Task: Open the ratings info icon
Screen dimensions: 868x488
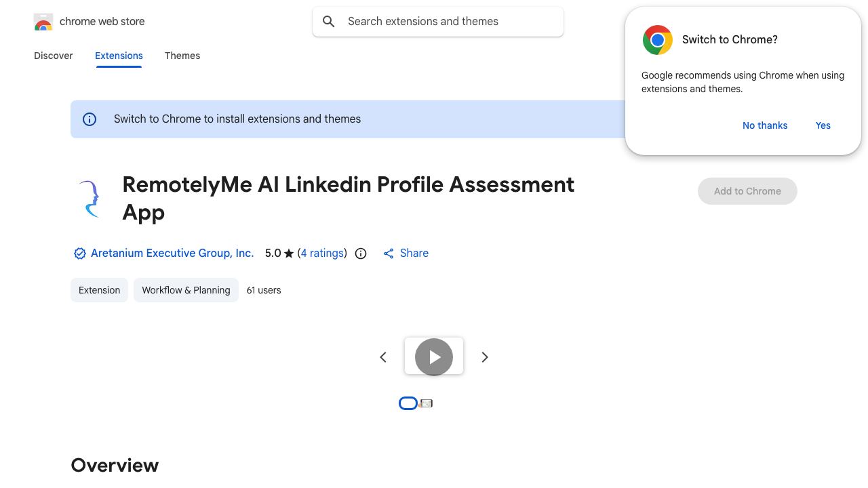Action: pyautogui.click(x=361, y=253)
